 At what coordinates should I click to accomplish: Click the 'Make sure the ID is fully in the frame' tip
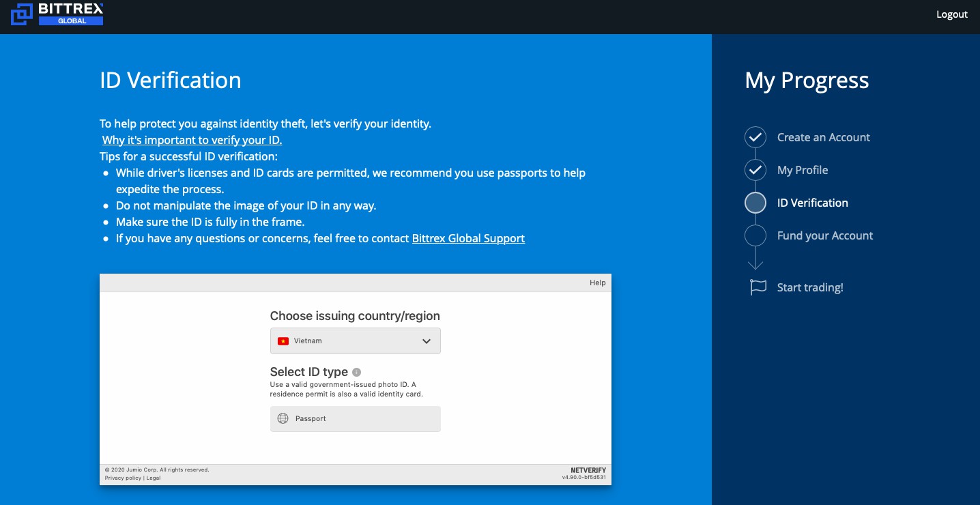210,222
